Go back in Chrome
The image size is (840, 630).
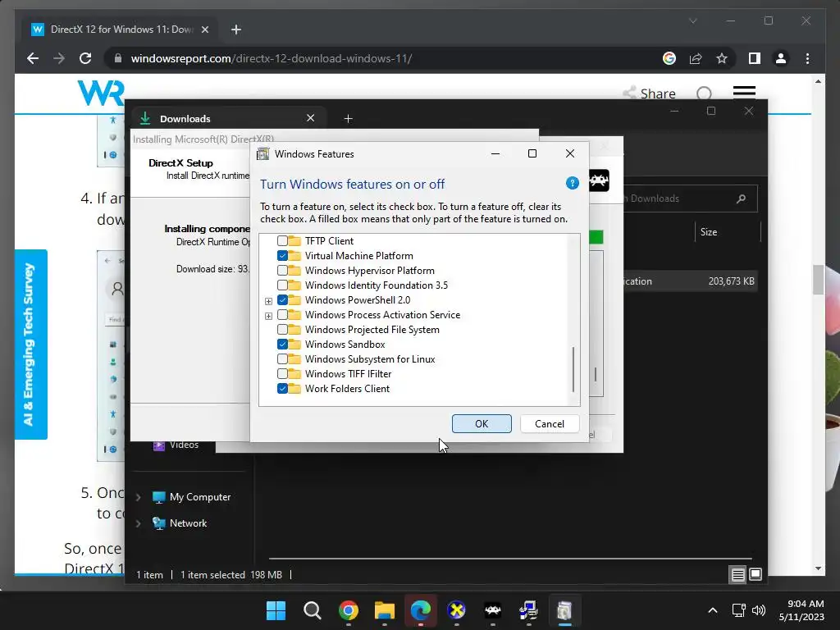[33, 58]
